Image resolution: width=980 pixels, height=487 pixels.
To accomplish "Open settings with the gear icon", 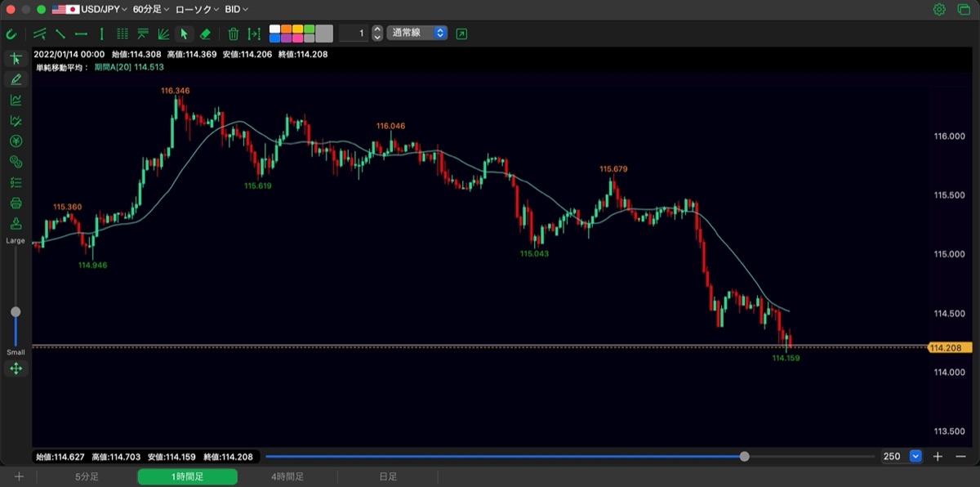I will click(x=939, y=10).
